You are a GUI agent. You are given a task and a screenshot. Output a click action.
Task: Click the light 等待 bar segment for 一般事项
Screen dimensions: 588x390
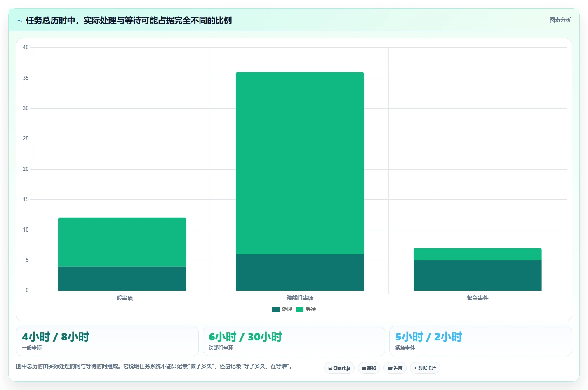[x=122, y=242]
